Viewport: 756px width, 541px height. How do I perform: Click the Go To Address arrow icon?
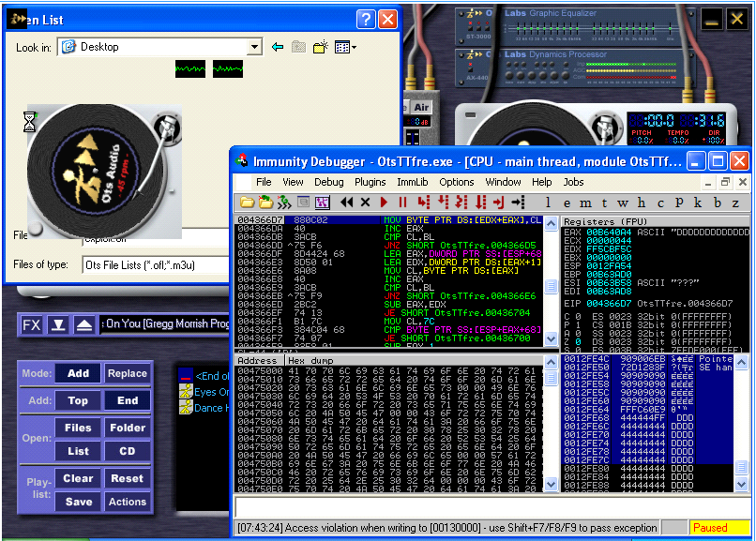519,203
